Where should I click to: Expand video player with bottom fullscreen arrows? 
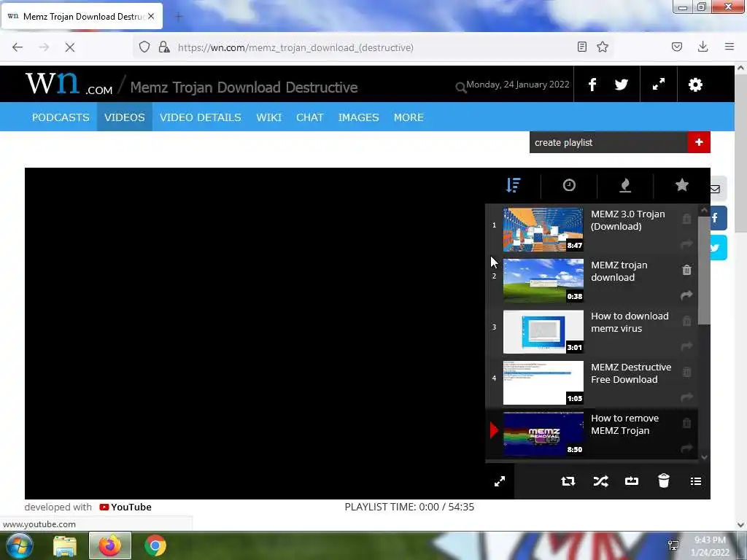click(499, 481)
